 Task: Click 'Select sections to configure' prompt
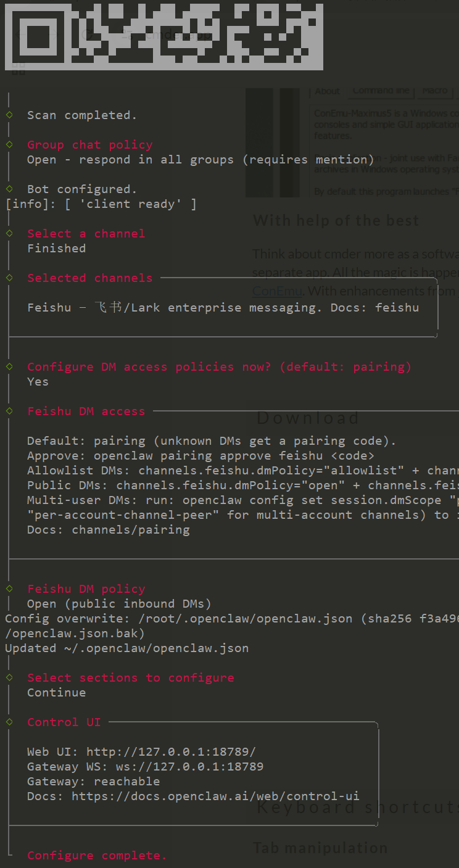(131, 678)
